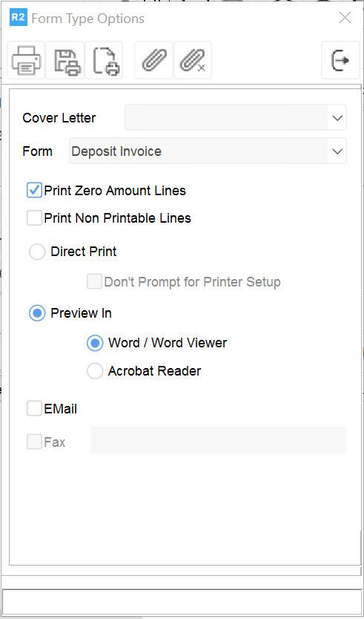Viewport: 364px width, 619px height.
Task: Expand the Cover Letter dropdown arrow
Action: click(x=337, y=118)
